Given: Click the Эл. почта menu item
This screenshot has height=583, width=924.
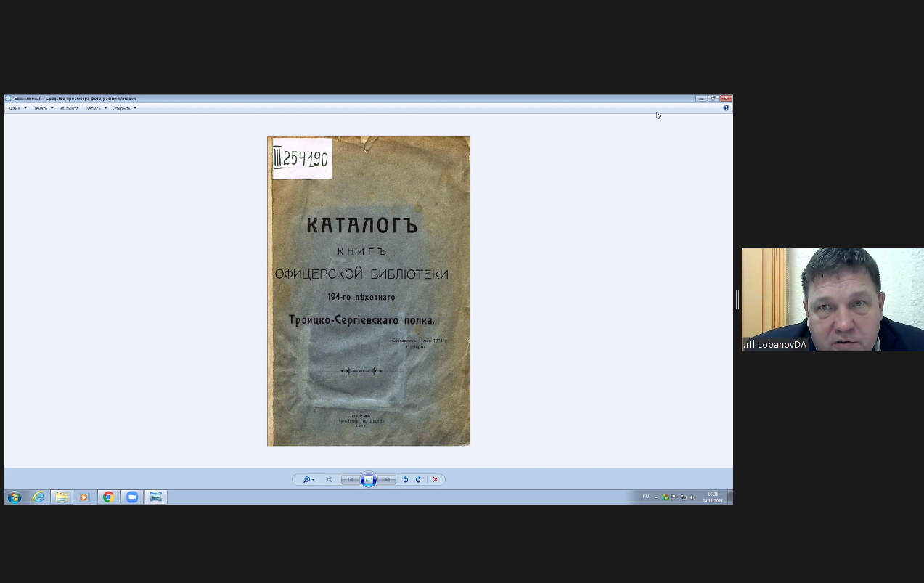Looking at the screenshot, I should (x=68, y=108).
